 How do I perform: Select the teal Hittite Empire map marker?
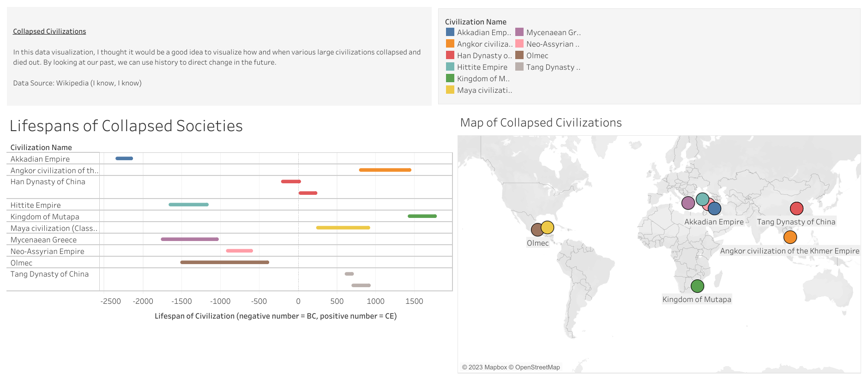tap(702, 199)
